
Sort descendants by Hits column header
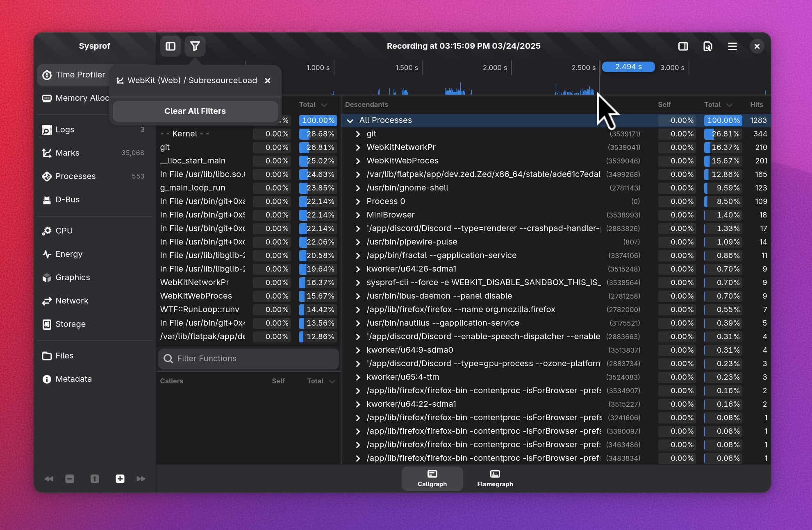(757, 105)
